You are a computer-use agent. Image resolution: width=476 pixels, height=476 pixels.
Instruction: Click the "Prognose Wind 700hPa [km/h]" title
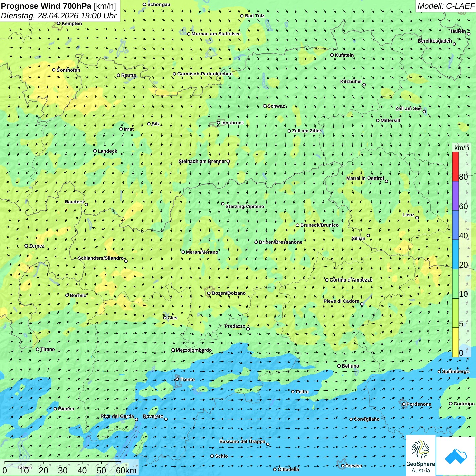pyautogui.click(x=58, y=6)
